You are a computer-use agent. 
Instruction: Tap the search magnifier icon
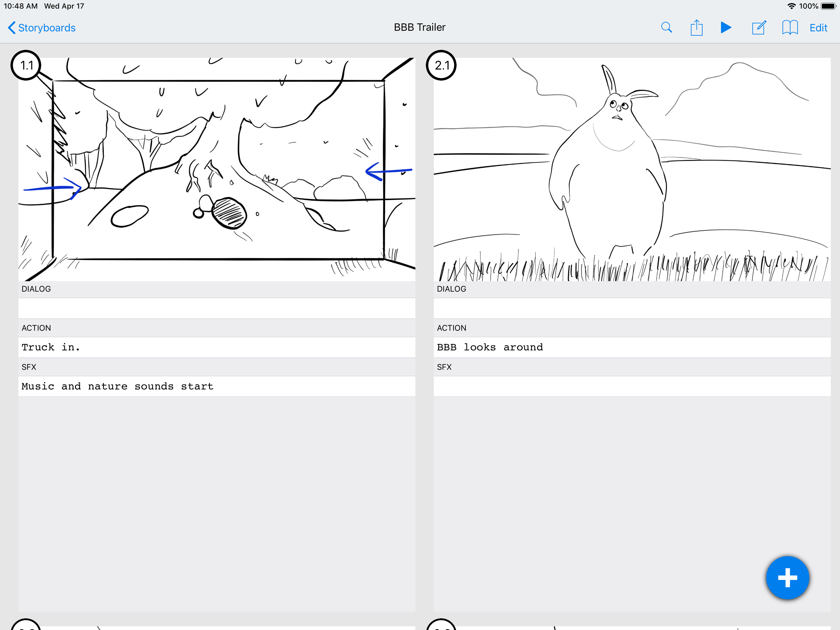pyautogui.click(x=666, y=27)
